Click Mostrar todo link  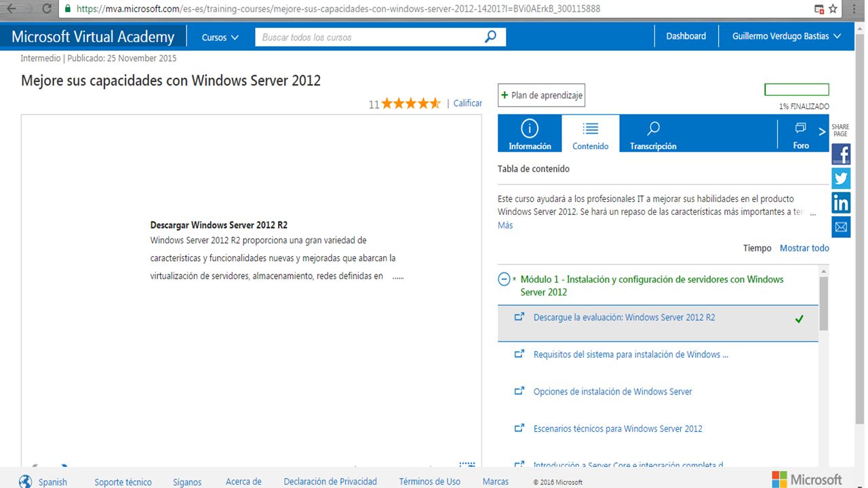point(804,248)
